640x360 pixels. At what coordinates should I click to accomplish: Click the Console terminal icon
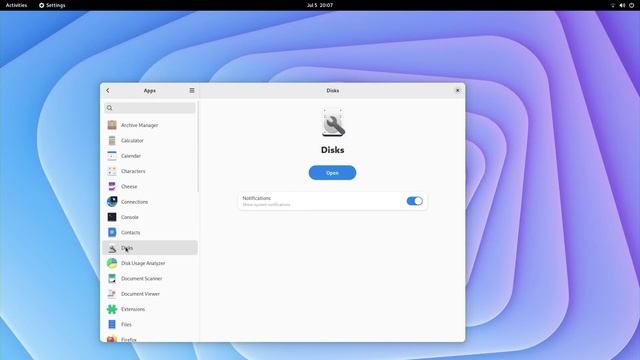112,217
